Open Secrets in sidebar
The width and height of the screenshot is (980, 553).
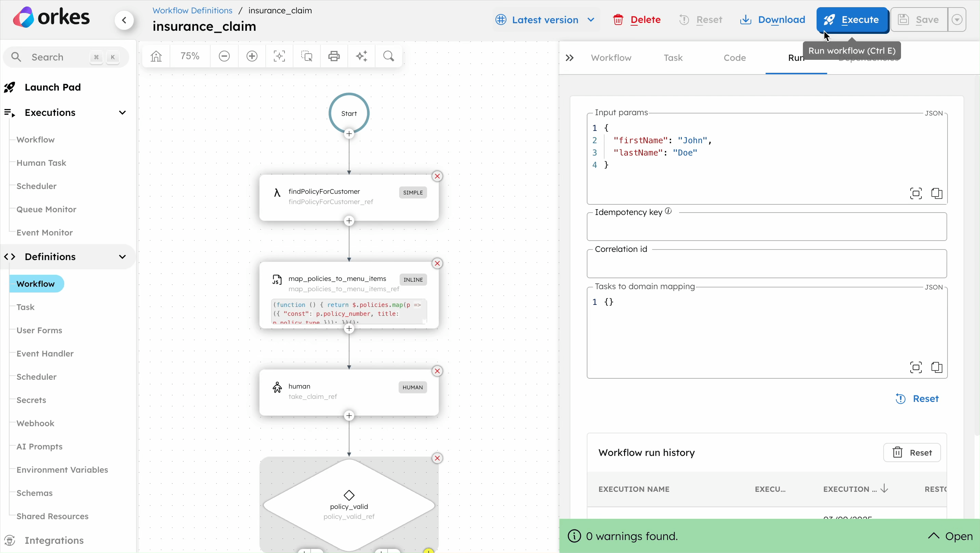point(31,400)
